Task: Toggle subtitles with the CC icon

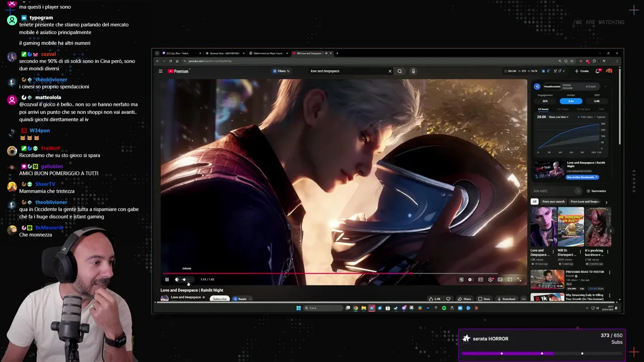Action: click(480, 280)
